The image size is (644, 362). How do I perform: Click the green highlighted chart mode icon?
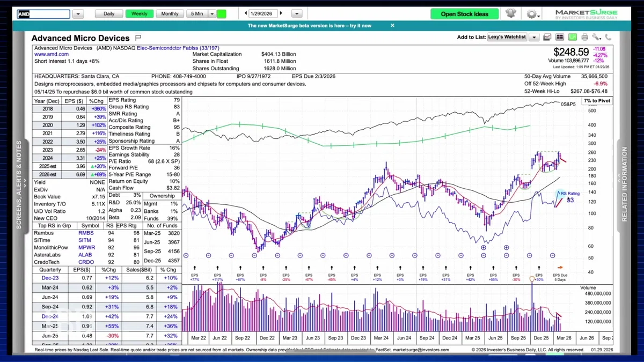[x=572, y=37]
